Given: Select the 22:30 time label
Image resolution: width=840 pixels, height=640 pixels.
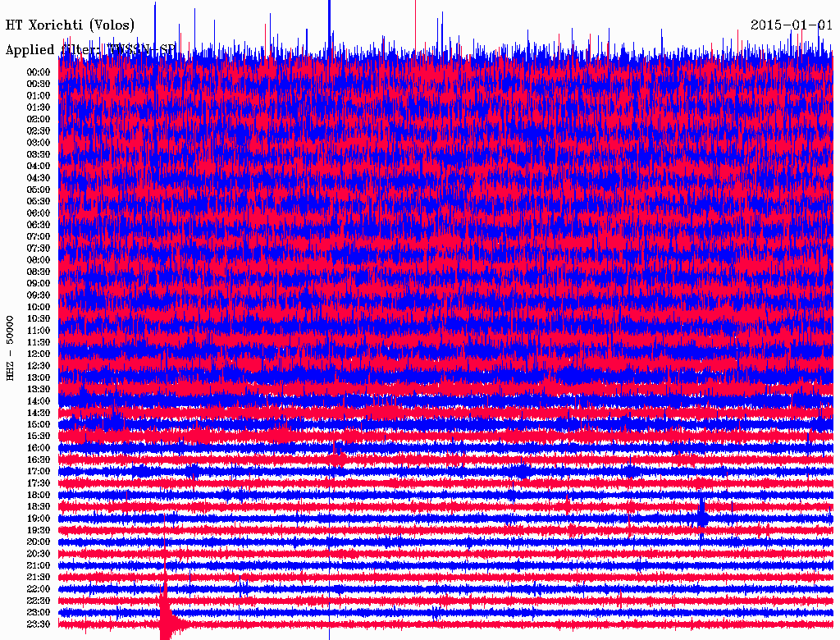Looking at the screenshot, I should point(39,601).
